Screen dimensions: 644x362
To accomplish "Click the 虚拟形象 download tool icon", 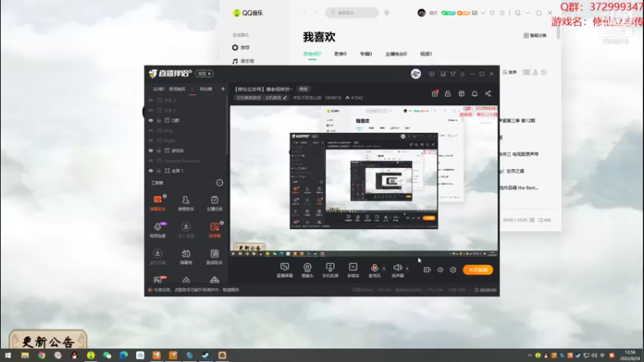I will [x=157, y=253].
